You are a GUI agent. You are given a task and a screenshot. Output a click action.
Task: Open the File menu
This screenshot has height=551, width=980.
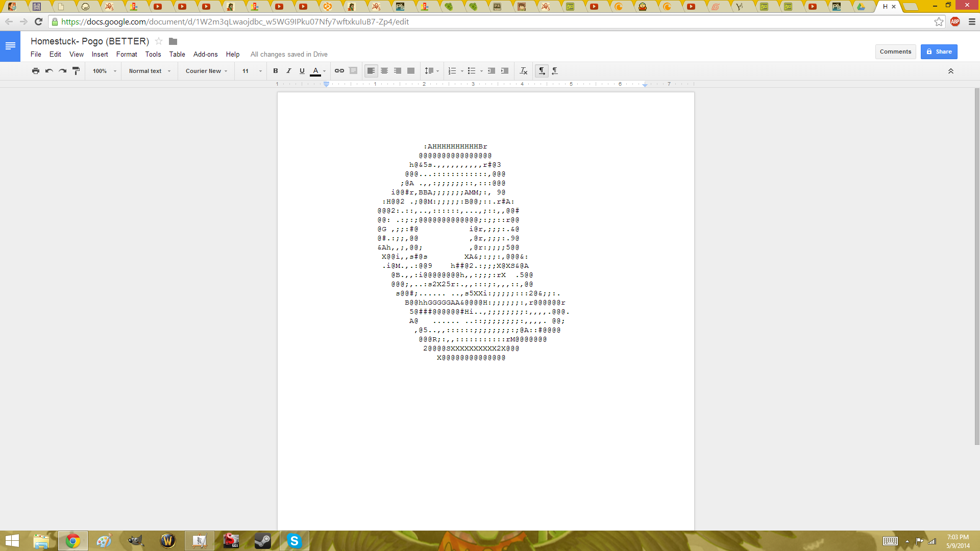tap(36, 54)
